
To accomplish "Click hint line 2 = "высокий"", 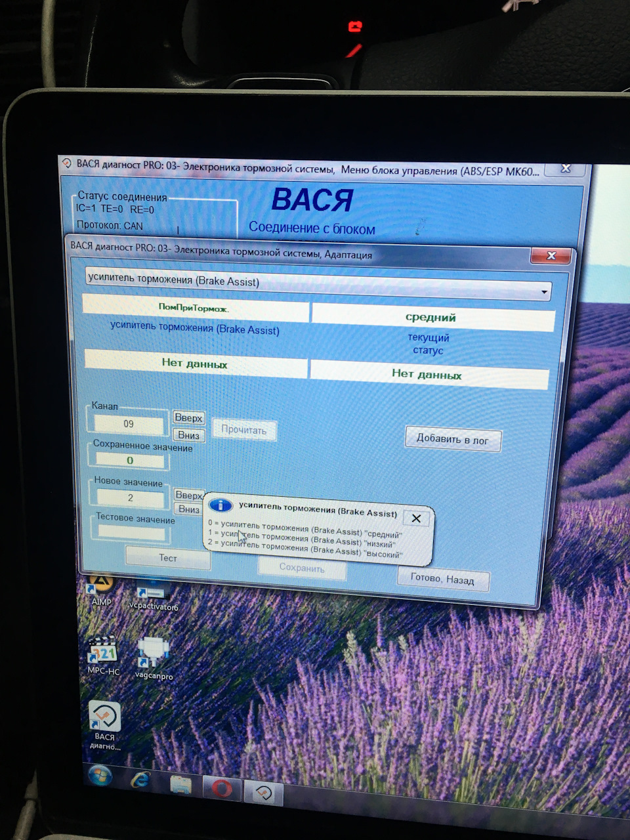I will tap(305, 548).
